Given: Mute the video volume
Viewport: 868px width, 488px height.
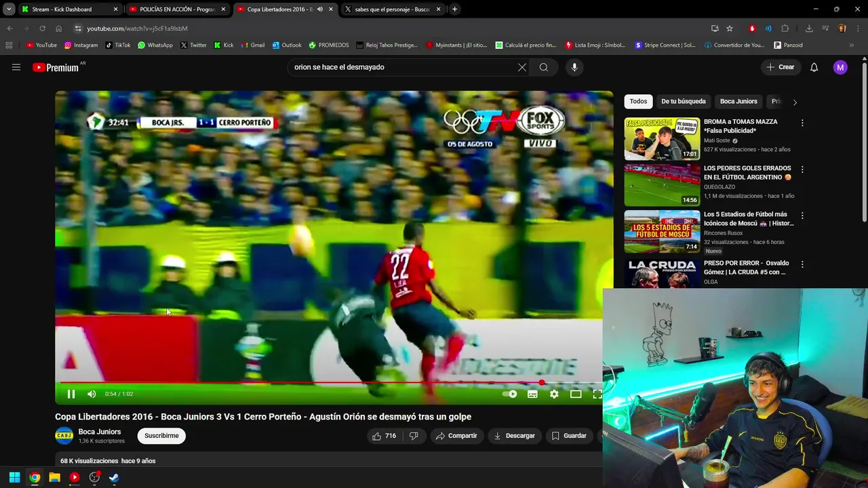Looking at the screenshot, I should 92,394.
